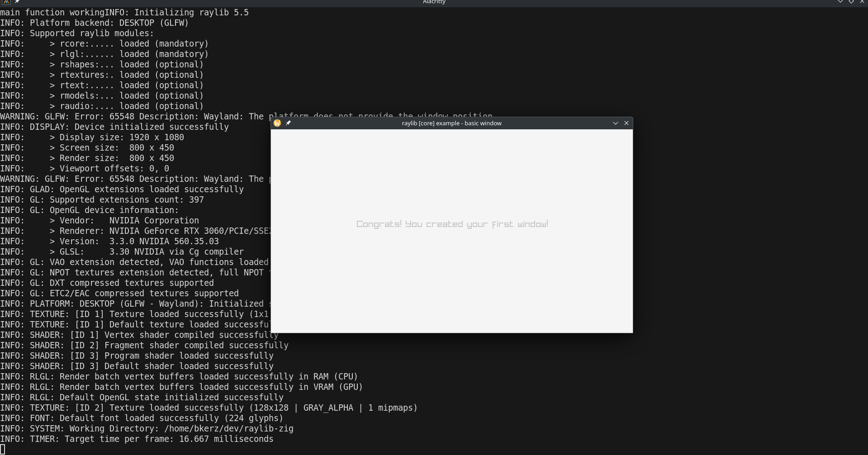Close the Alacritty terminal window
The width and height of the screenshot is (868, 455).
point(862,2)
